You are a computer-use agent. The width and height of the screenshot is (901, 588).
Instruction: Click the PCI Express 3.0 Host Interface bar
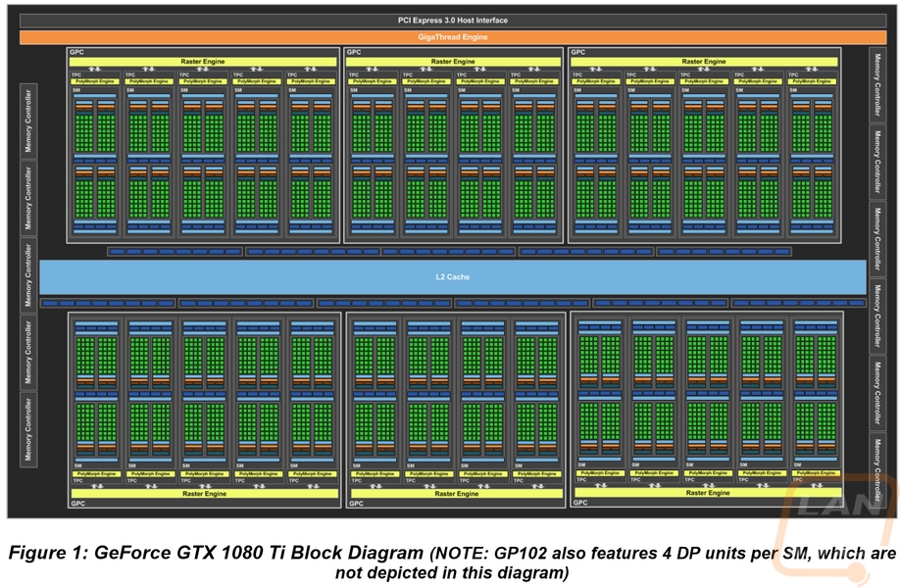coord(452,20)
